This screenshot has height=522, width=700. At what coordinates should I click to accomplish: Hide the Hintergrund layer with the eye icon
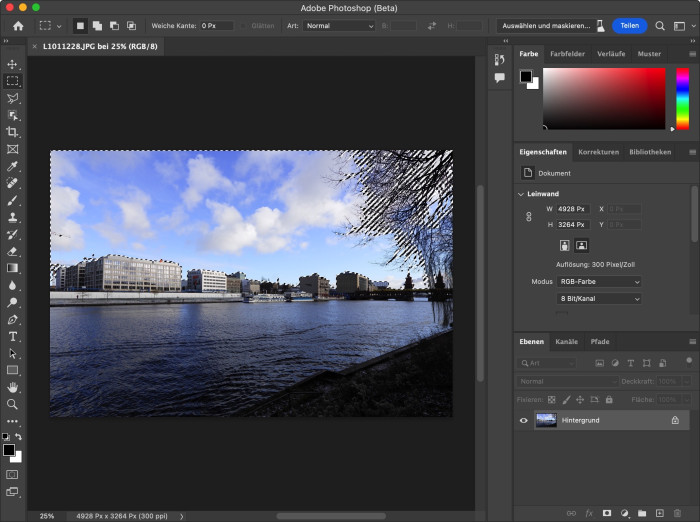[523, 421]
